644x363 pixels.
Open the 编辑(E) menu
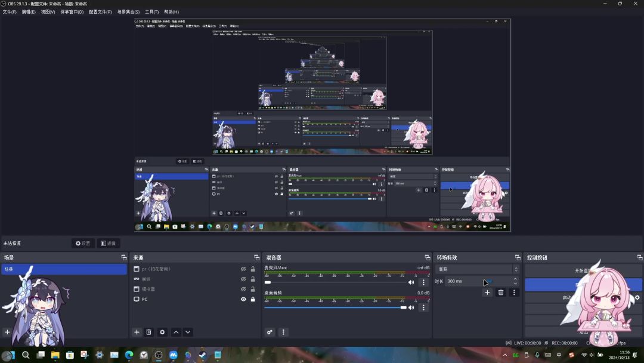click(x=29, y=12)
